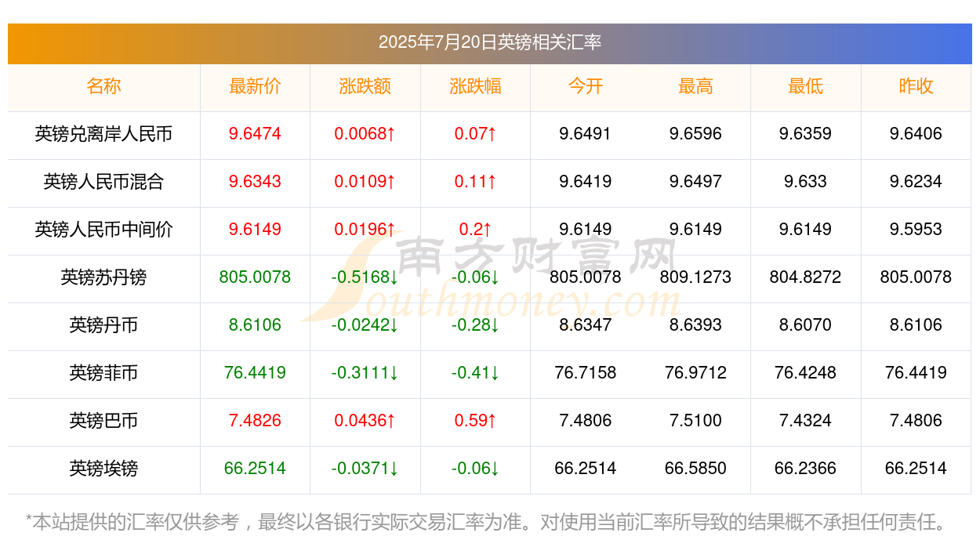Screen dimensions: 980x547
Task: Click high price 66.5850
Action: (695, 469)
